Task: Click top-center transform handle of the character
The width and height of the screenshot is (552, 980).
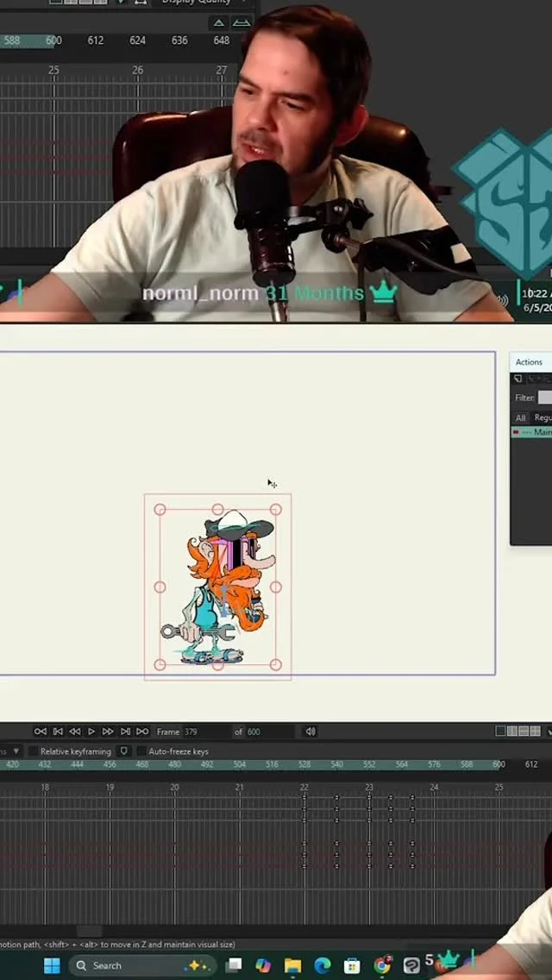Action: click(217, 509)
